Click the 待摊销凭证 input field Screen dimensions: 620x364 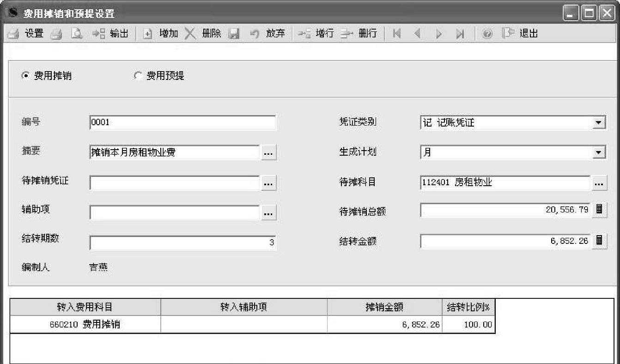point(175,183)
